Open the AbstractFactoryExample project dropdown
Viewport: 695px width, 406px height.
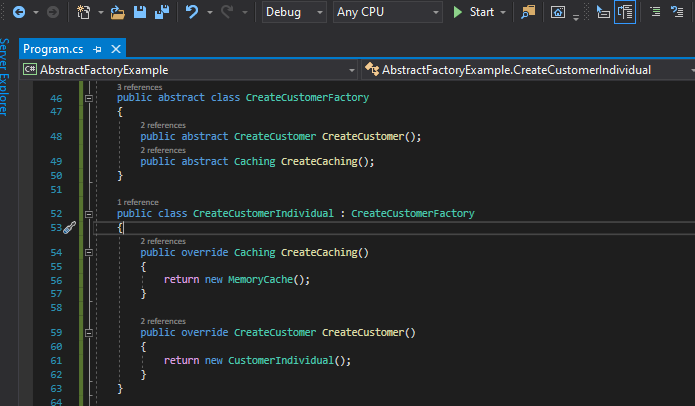coord(190,70)
